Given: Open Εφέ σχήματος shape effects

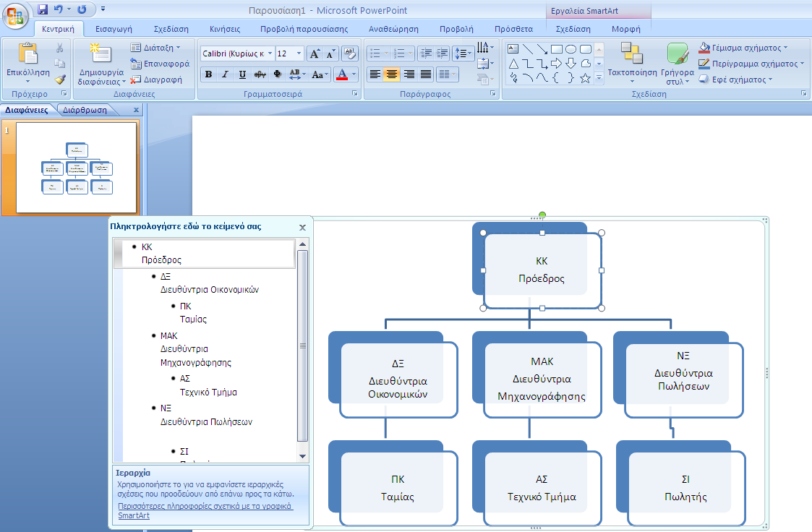Looking at the screenshot, I should pyautogui.click(x=735, y=80).
